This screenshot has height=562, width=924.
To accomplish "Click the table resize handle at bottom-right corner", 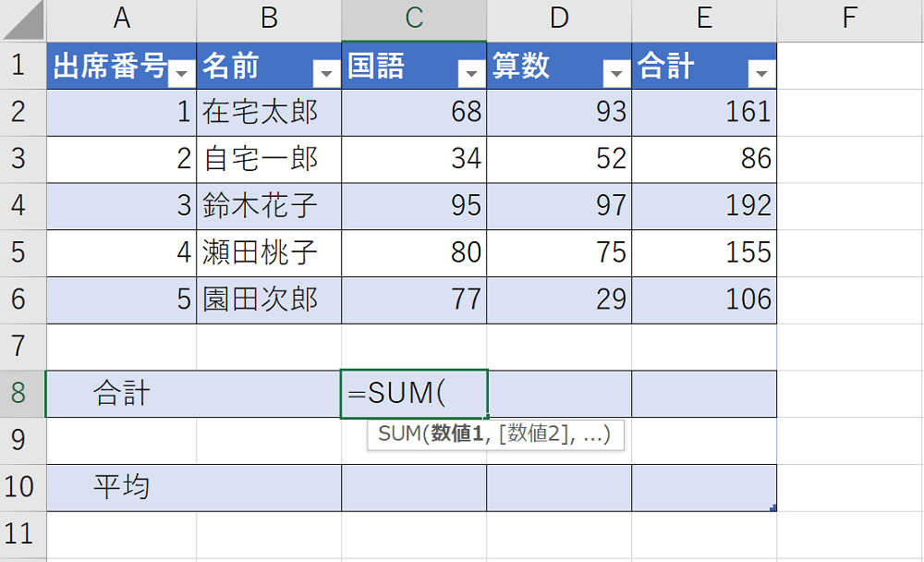I will pyautogui.click(x=772, y=507).
